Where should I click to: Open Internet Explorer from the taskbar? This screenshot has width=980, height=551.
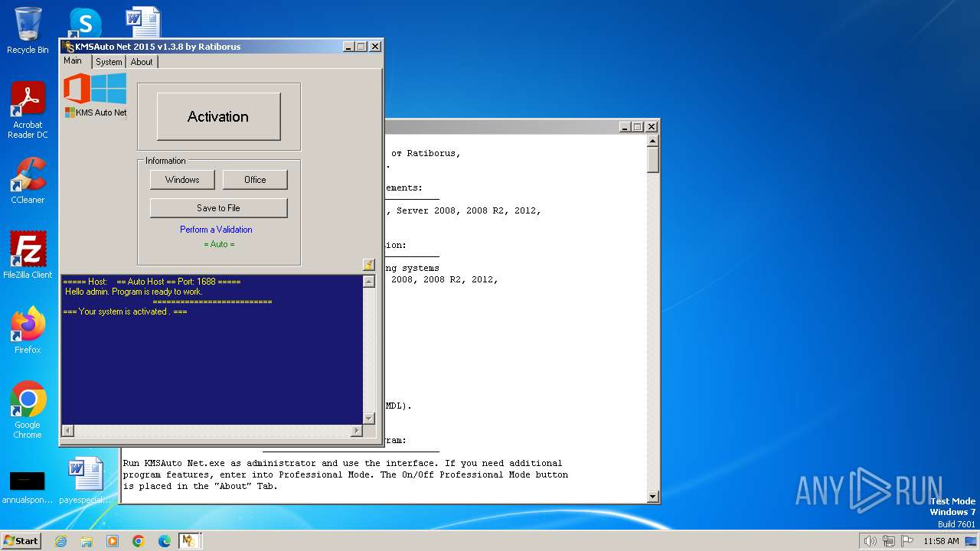(60, 541)
